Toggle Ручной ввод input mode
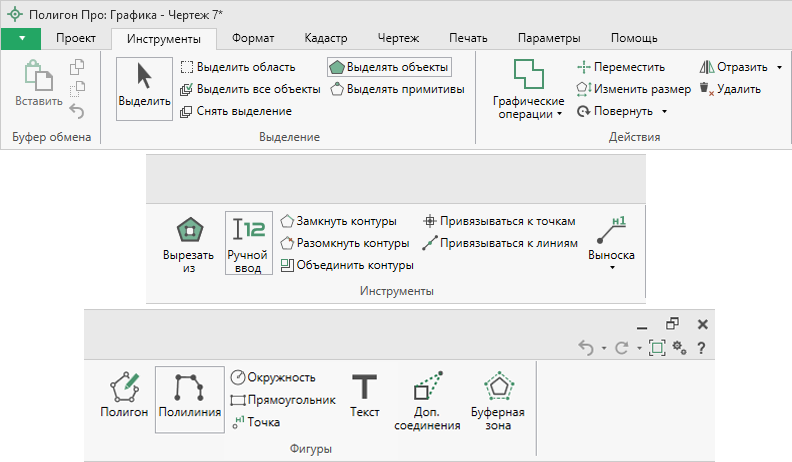This screenshot has width=792, height=462. pyautogui.click(x=249, y=243)
